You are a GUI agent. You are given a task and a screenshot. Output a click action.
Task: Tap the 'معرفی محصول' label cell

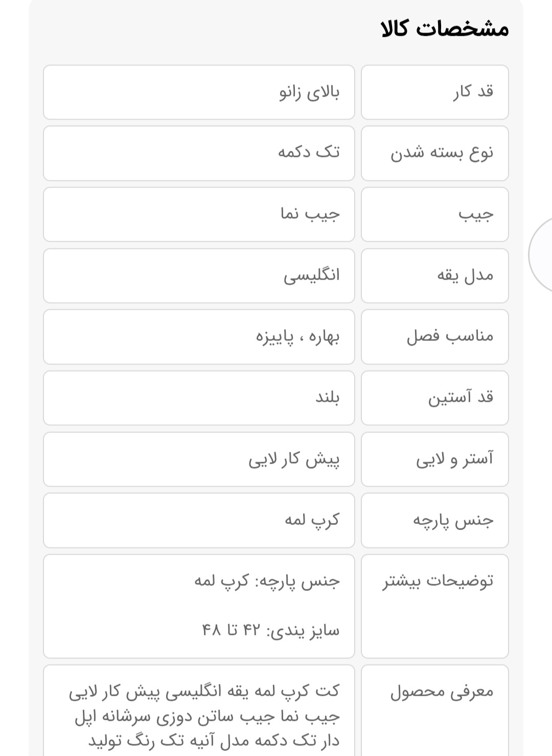[434, 711]
